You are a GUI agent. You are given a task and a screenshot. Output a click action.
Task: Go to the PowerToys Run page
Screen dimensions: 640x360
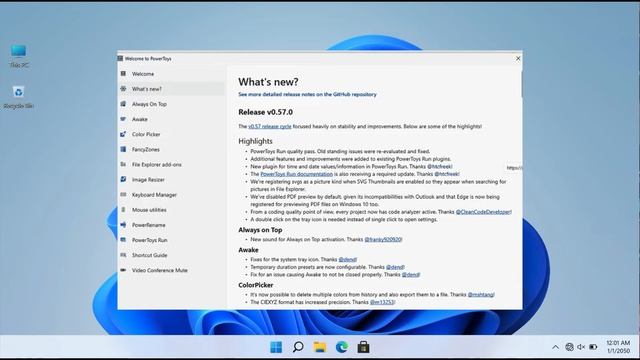coord(171,240)
